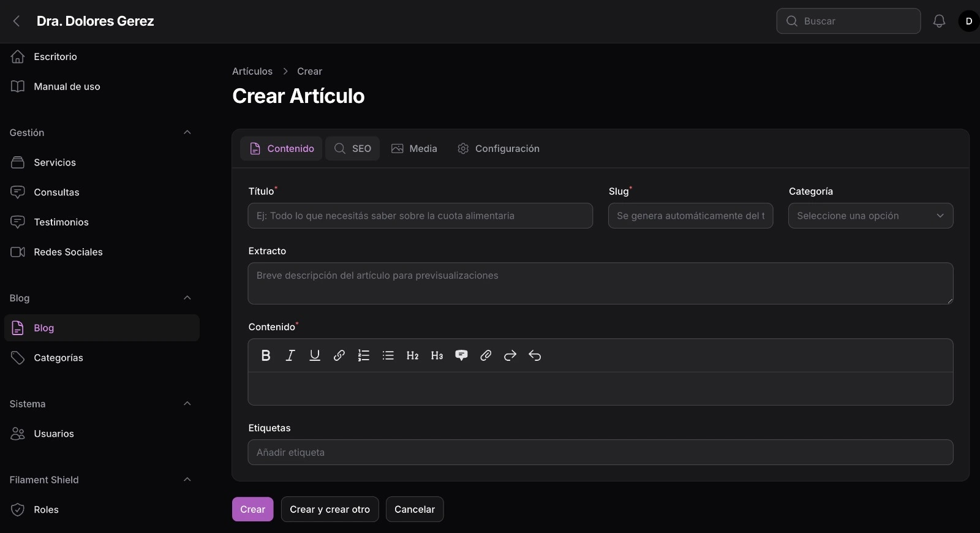Click the paperclip attach files icon
980x533 pixels.
click(486, 355)
